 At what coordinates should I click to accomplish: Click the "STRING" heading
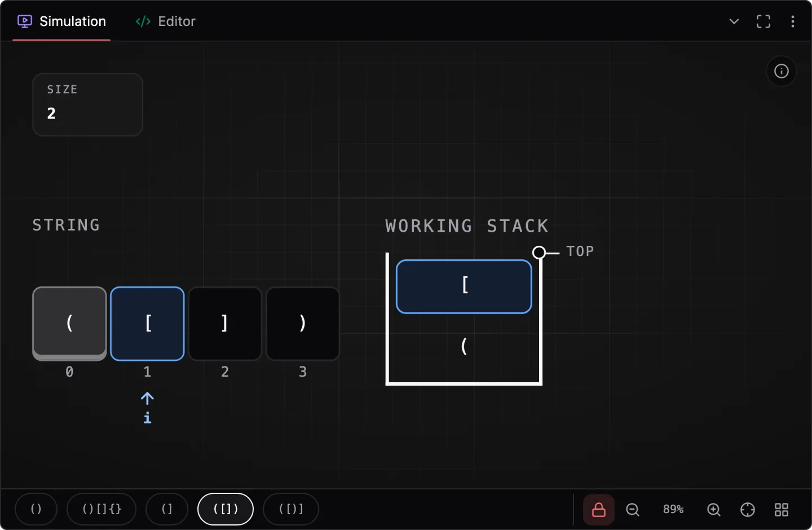click(x=66, y=225)
